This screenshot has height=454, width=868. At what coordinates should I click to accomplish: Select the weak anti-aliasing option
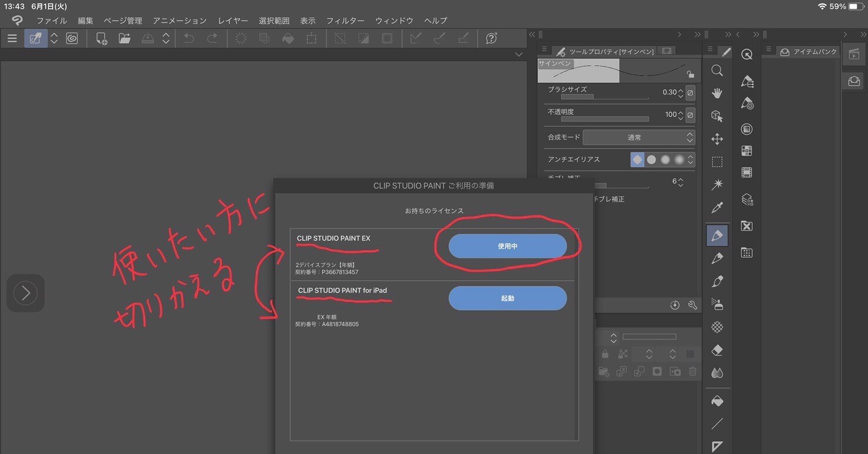click(651, 159)
